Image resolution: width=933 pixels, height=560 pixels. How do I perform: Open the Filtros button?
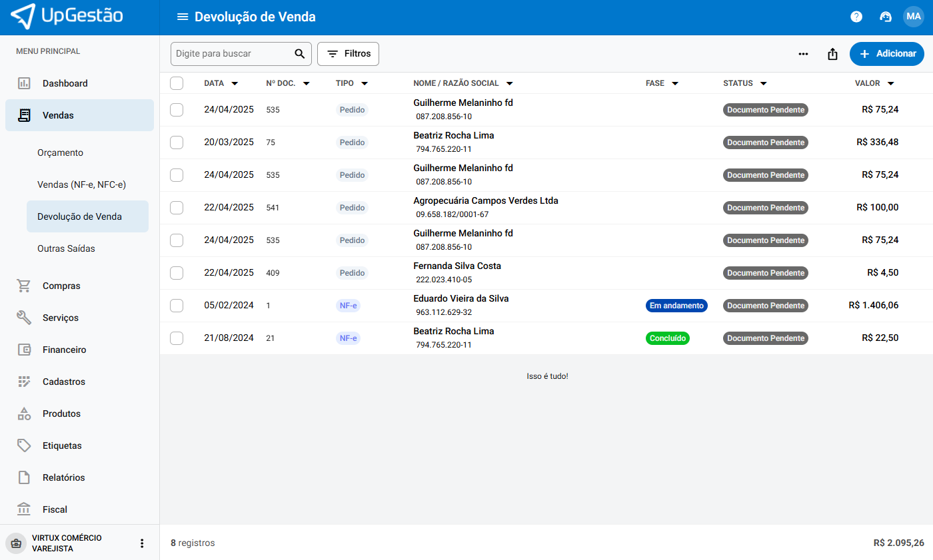[x=348, y=54]
